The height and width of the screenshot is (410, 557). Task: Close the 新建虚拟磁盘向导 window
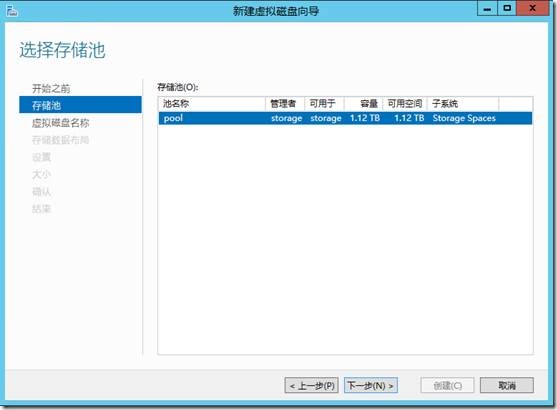(532, 8)
